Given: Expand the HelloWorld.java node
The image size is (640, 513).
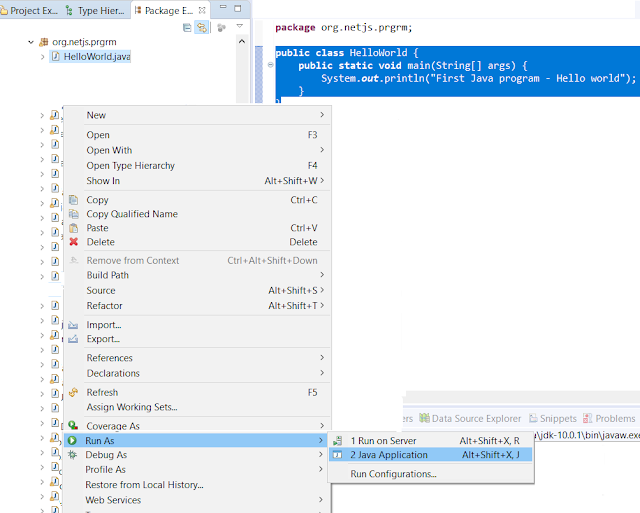Looking at the screenshot, I should click(42, 57).
